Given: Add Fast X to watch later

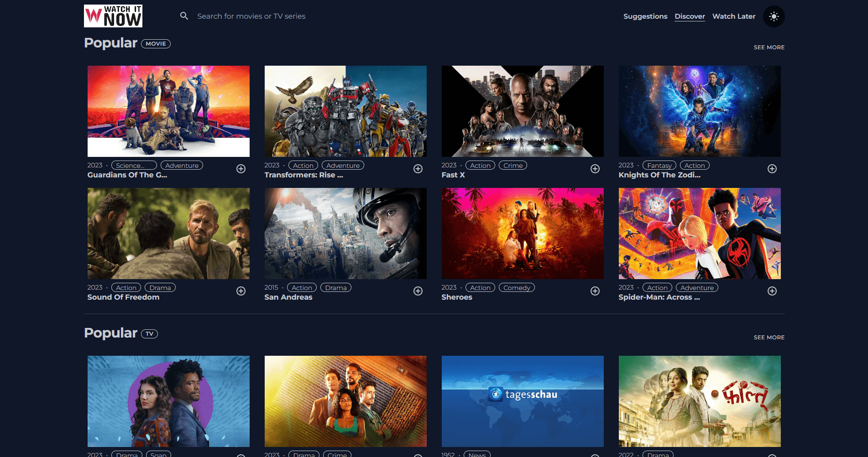Looking at the screenshot, I should pos(595,169).
